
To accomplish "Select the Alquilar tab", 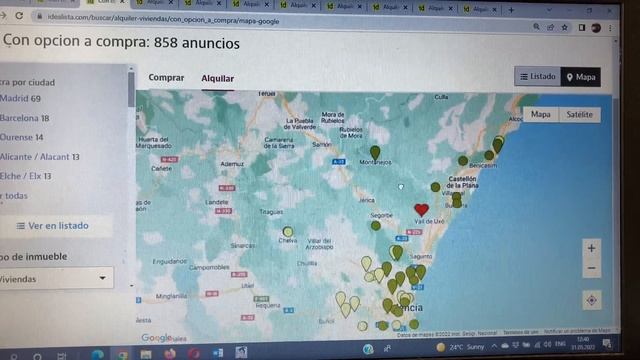I will (218, 78).
